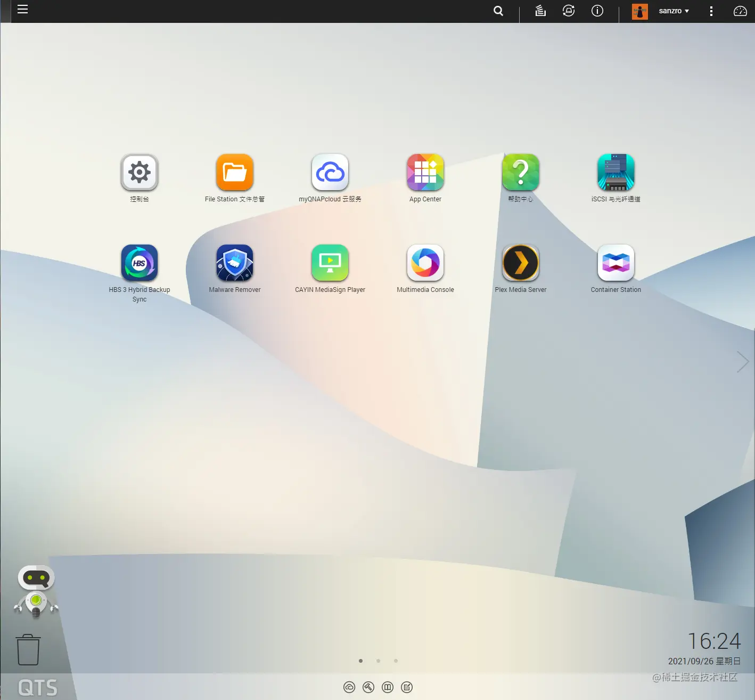Switch to the second desktop page dot
The height and width of the screenshot is (700, 755).
379,661
